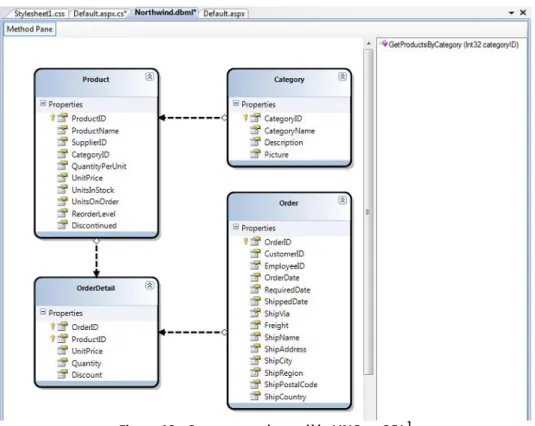Click the SupplierID property icon
Viewport: 535px width, 426px height.
[62, 142]
